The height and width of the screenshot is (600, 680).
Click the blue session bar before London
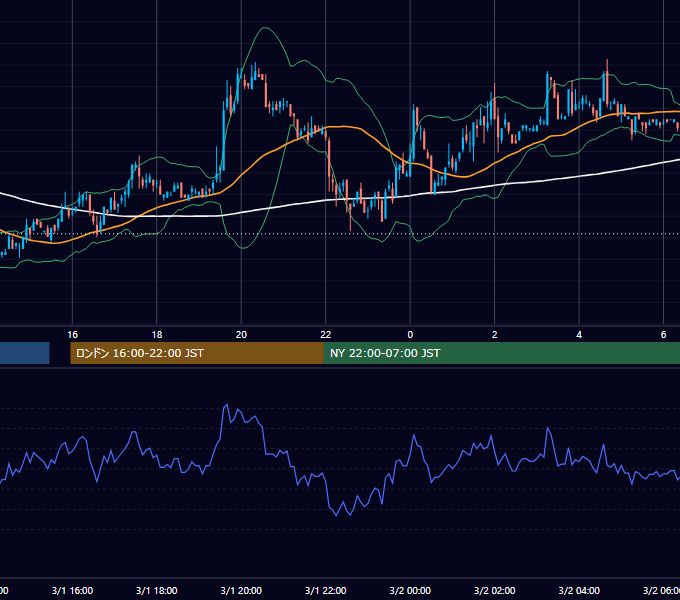25,353
